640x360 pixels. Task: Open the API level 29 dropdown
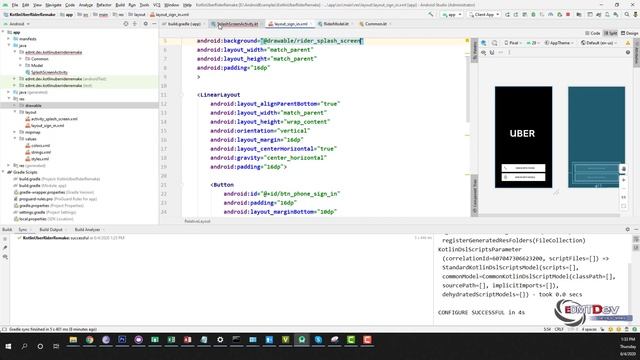[x=533, y=43]
